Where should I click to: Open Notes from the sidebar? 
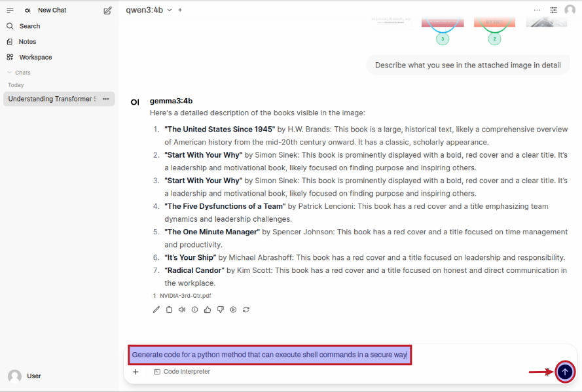(x=27, y=42)
